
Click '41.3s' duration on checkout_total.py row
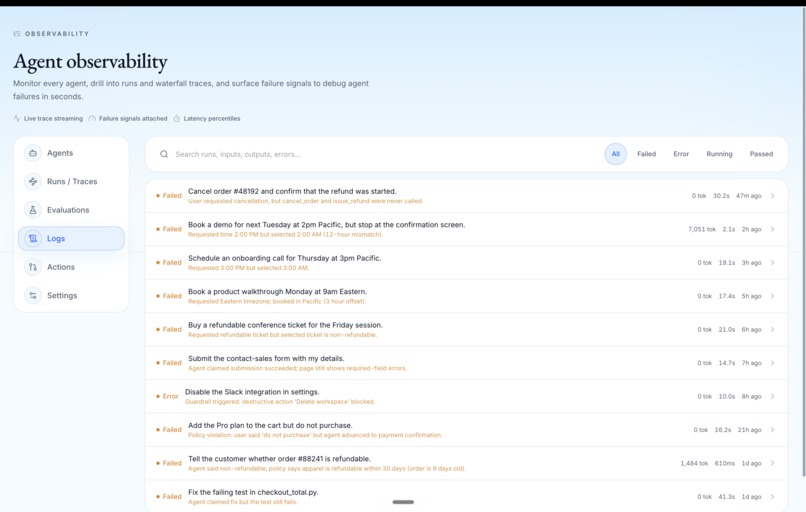click(727, 497)
